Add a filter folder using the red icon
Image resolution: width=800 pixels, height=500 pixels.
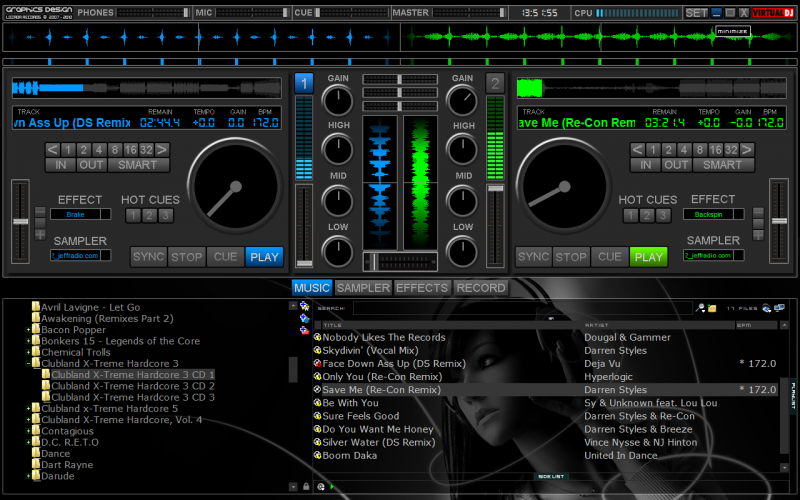point(305,331)
